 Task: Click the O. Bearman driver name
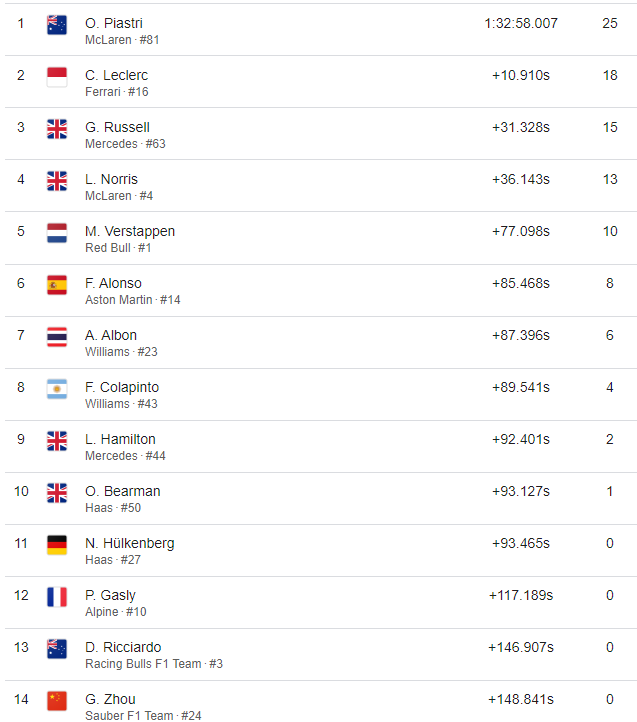tap(123, 491)
